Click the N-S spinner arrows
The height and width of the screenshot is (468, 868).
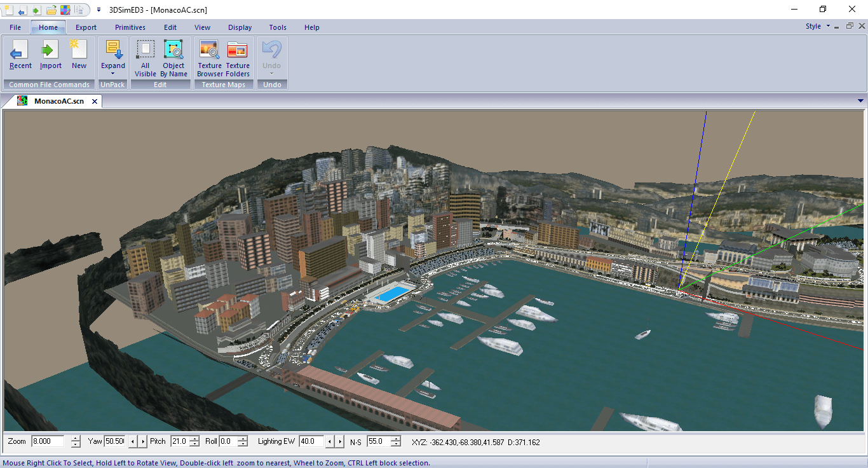[396, 441]
